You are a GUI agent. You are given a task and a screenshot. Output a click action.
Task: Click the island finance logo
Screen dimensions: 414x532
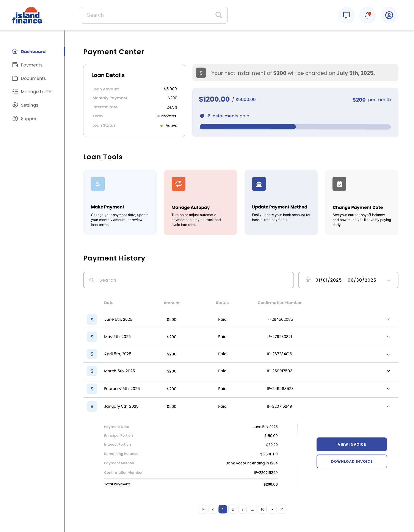27,16
